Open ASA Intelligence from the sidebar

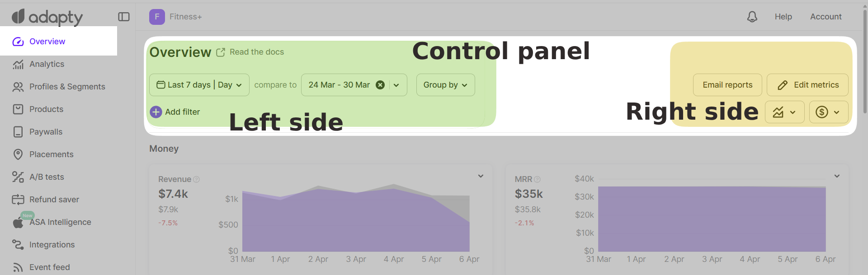pos(60,222)
